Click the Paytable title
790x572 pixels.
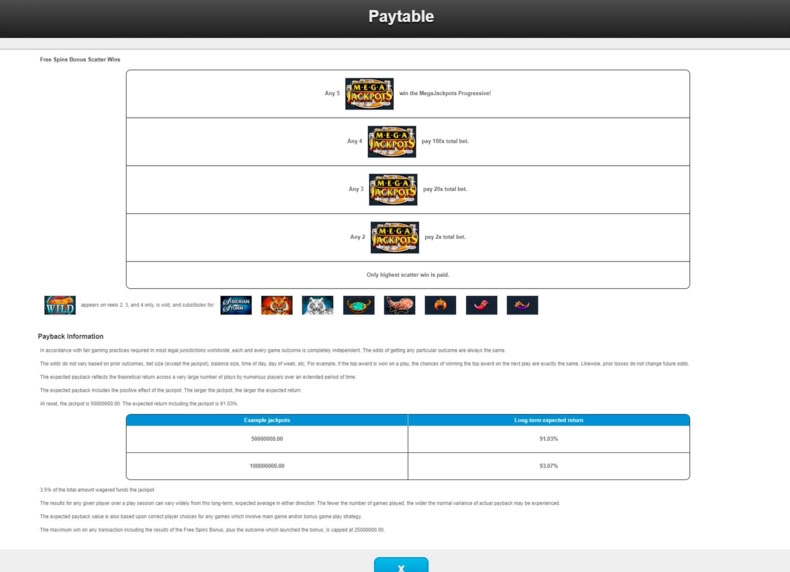401,16
